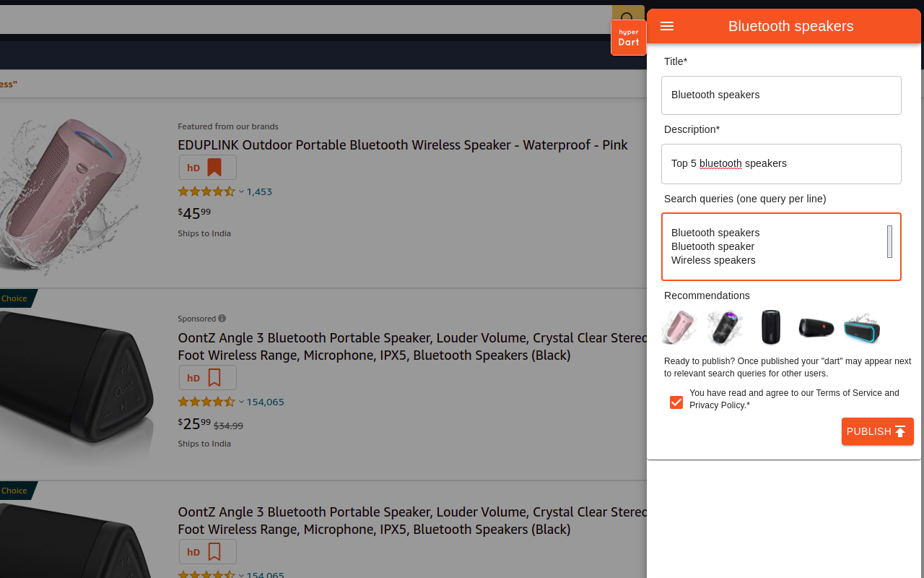Click the $45.99 price
Screen dimensions: 924x578
(x=194, y=213)
